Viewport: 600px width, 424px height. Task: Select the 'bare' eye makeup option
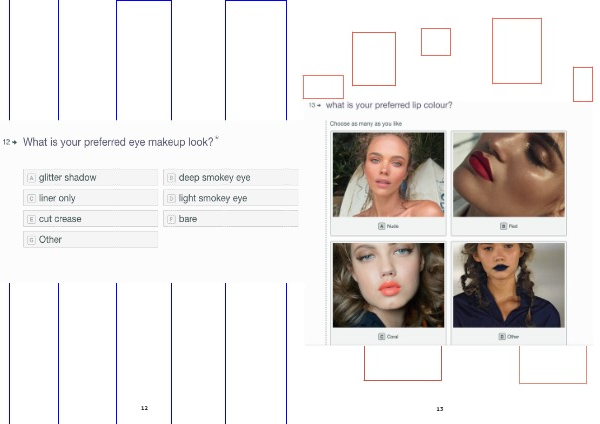231,219
